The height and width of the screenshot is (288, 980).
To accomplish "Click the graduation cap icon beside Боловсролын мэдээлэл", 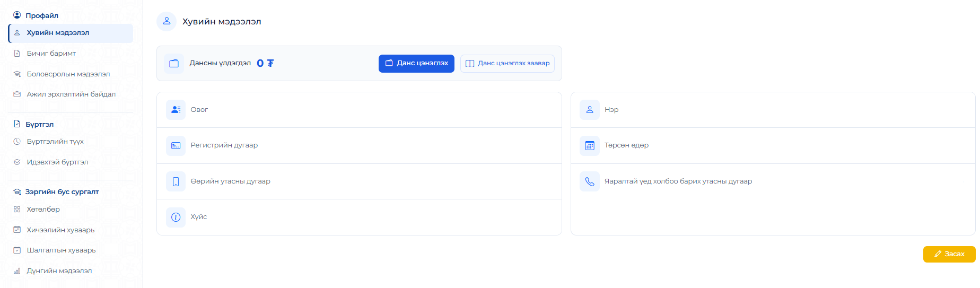I will [x=17, y=74].
